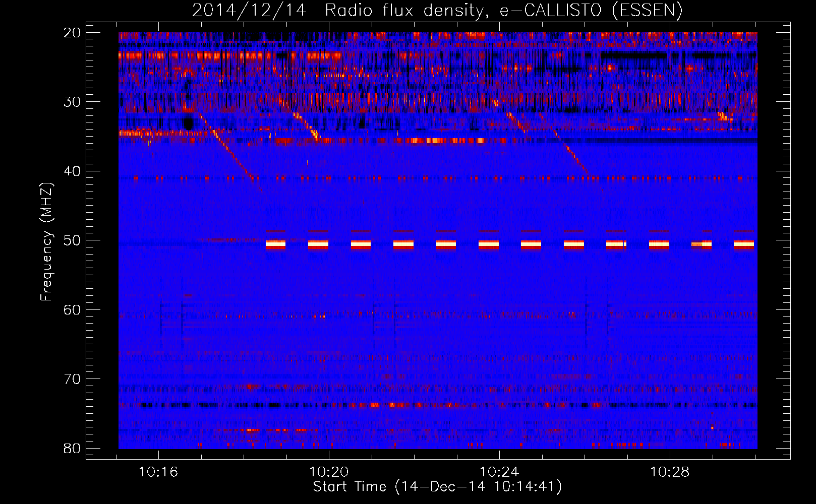Image resolution: width=816 pixels, height=504 pixels.
Task: Click the 20 frequency tick label
Action: click(x=72, y=33)
